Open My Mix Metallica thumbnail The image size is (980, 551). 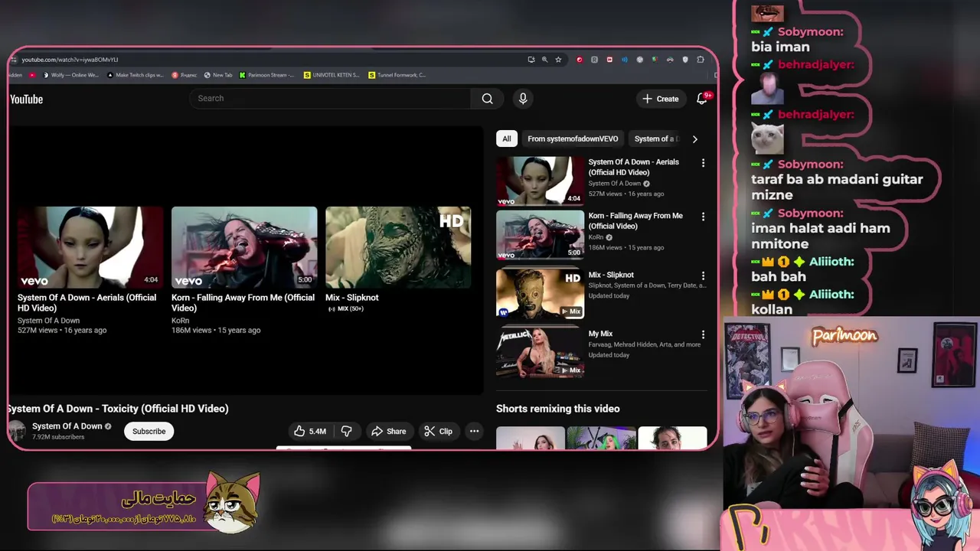(540, 352)
